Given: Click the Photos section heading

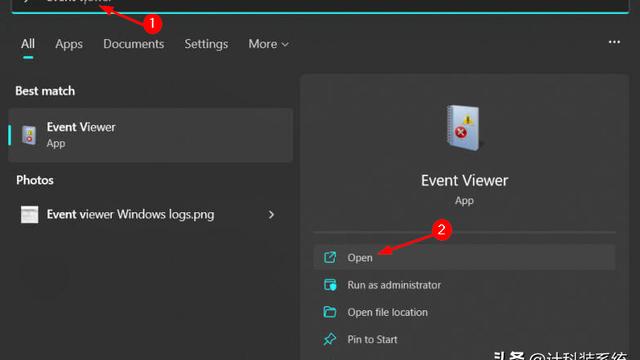Looking at the screenshot, I should pos(35,180).
